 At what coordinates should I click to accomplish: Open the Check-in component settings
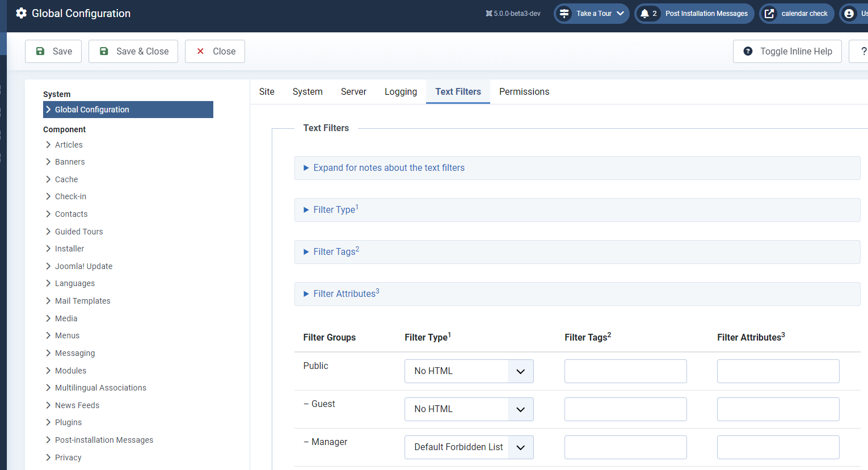coord(70,196)
